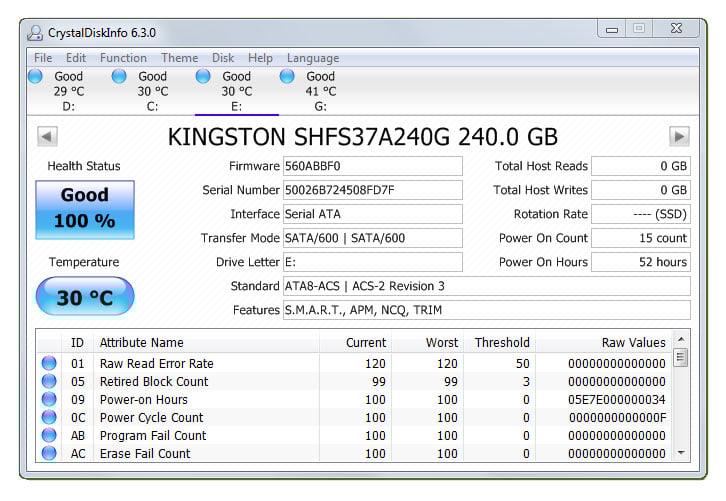Select the Power-on Hours attribute row
Viewport: 726px width, 501px height.
pyautogui.click(x=354, y=400)
